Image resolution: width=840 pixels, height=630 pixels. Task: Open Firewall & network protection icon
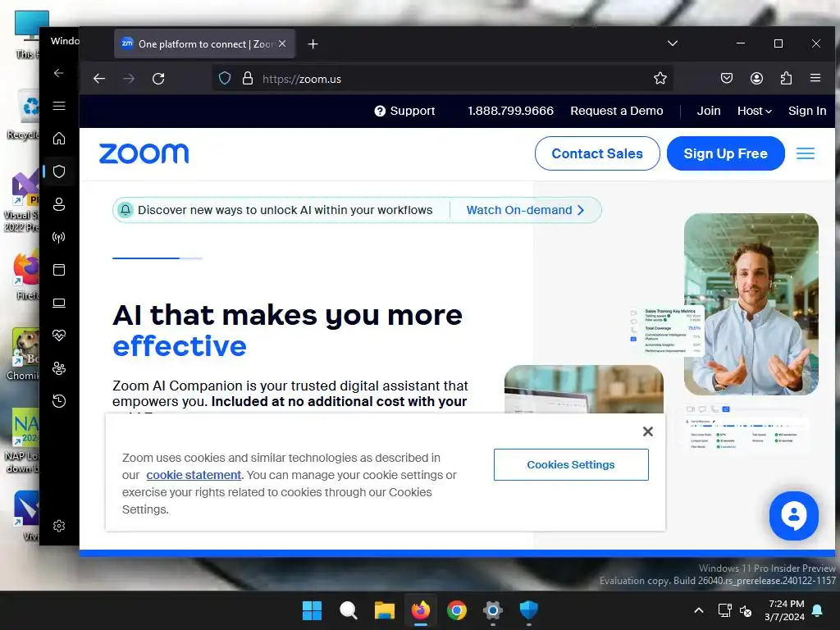click(59, 237)
